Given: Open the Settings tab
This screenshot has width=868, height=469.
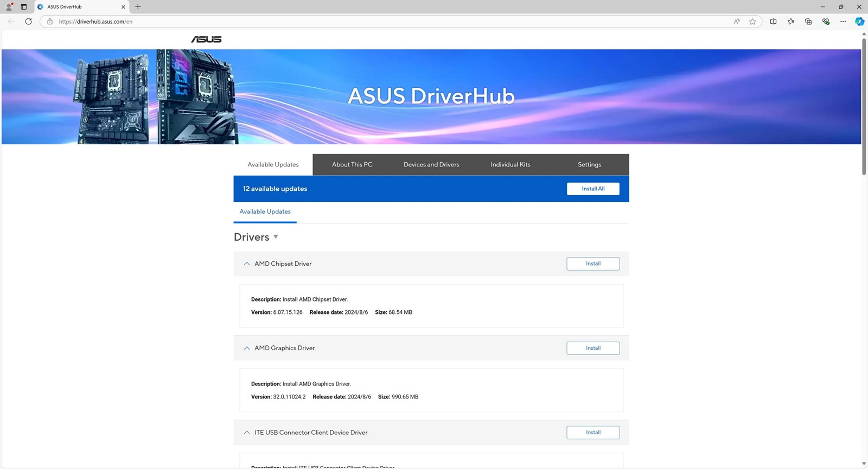Looking at the screenshot, I should click(590, 164).
